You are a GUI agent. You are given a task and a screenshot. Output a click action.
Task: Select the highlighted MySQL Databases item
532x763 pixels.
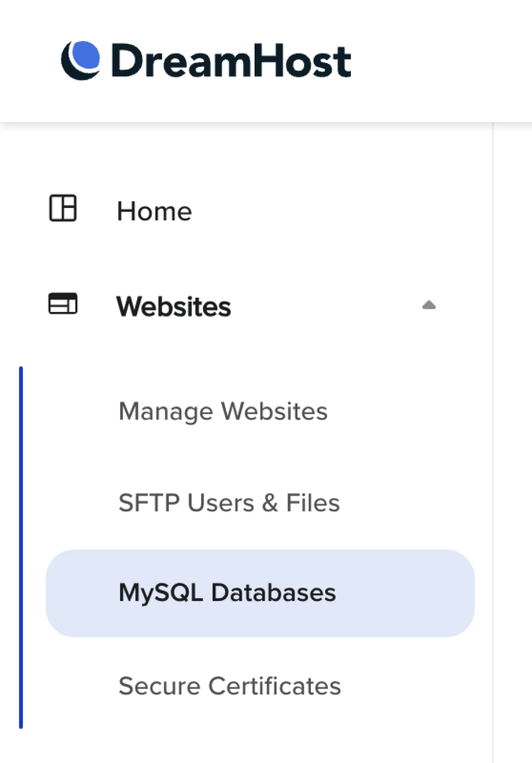260,593
